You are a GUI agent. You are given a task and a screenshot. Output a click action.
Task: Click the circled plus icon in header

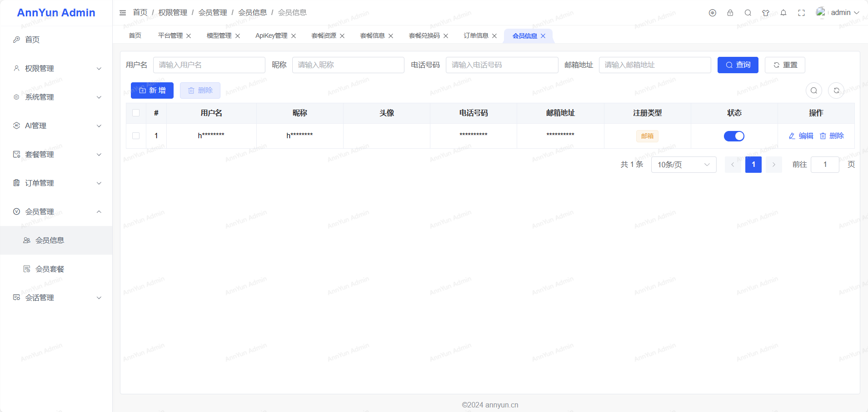[x=713, y=13]
